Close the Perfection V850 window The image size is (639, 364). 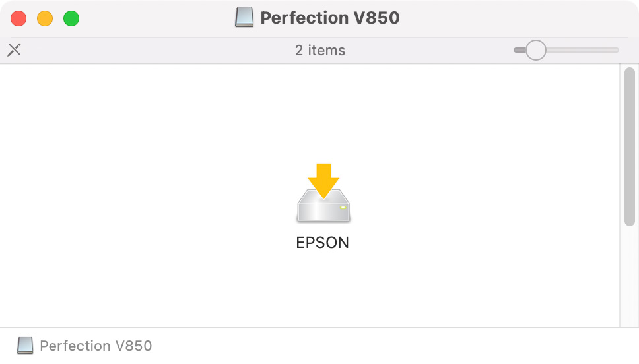18,18
